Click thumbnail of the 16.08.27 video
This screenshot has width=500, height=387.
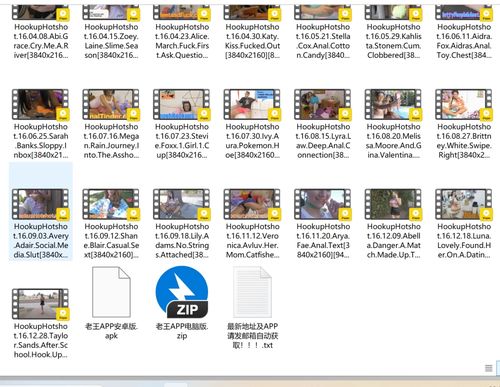(x=464, y=104)
